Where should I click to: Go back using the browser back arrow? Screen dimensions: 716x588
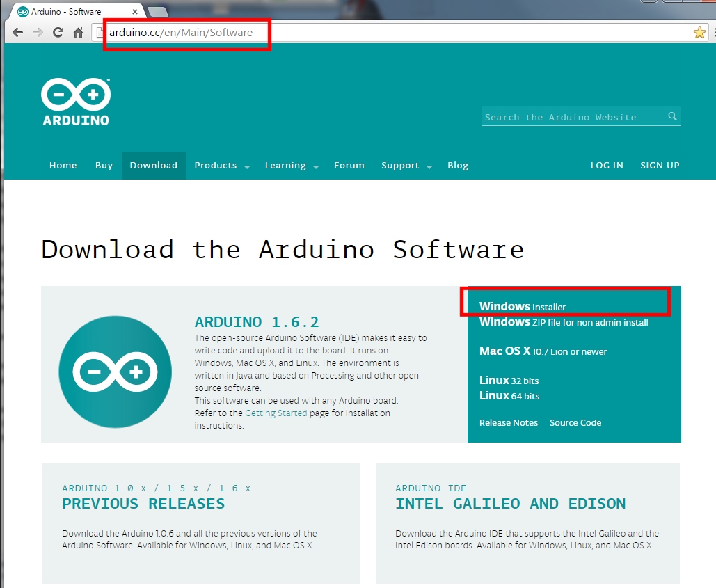pyautogui.click(x=17, y=33)
